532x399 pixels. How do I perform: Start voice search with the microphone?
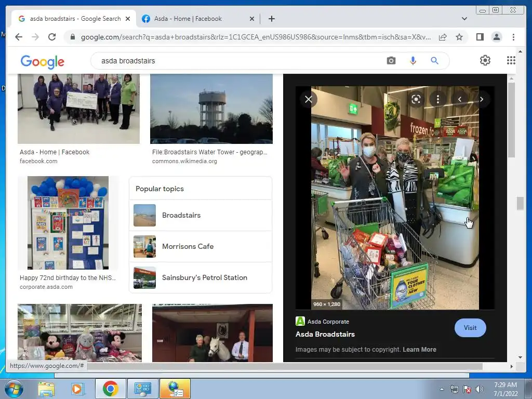click(x=413, y=61)
